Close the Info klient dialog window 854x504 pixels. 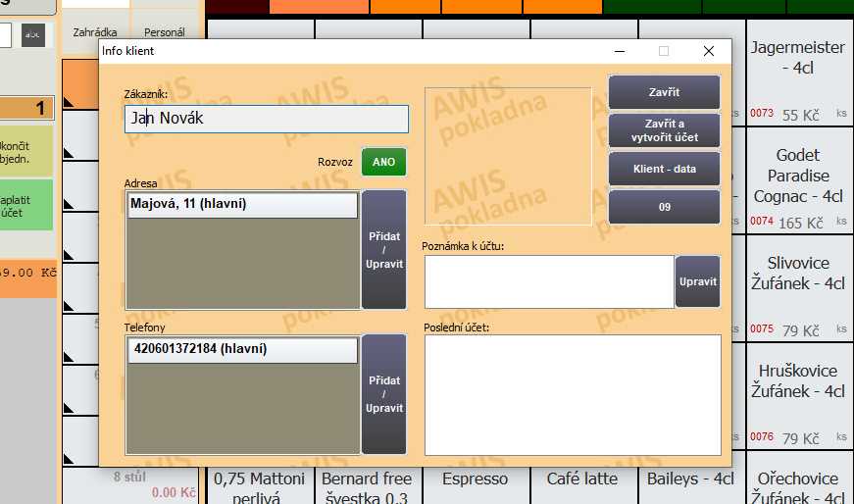click(x=708, y=51)
